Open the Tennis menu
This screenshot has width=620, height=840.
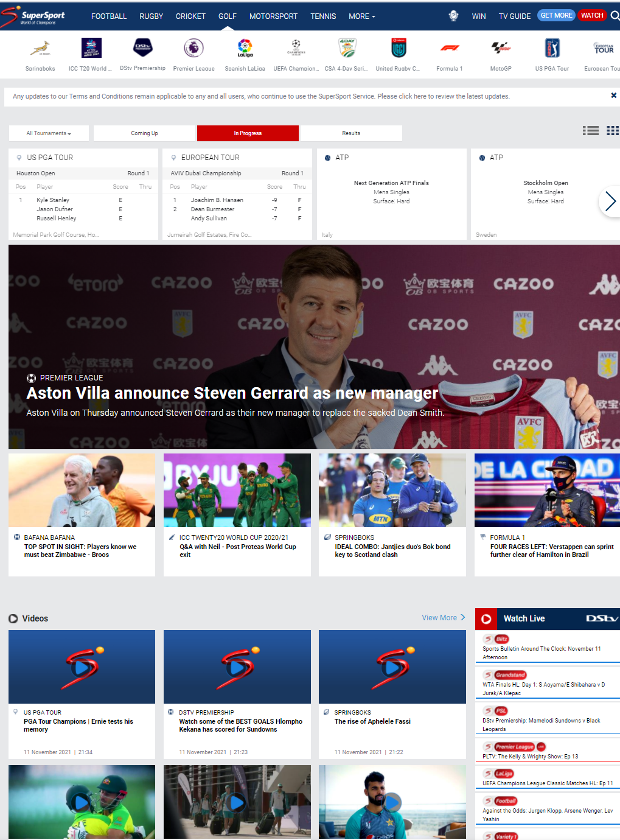pos(323,16)
